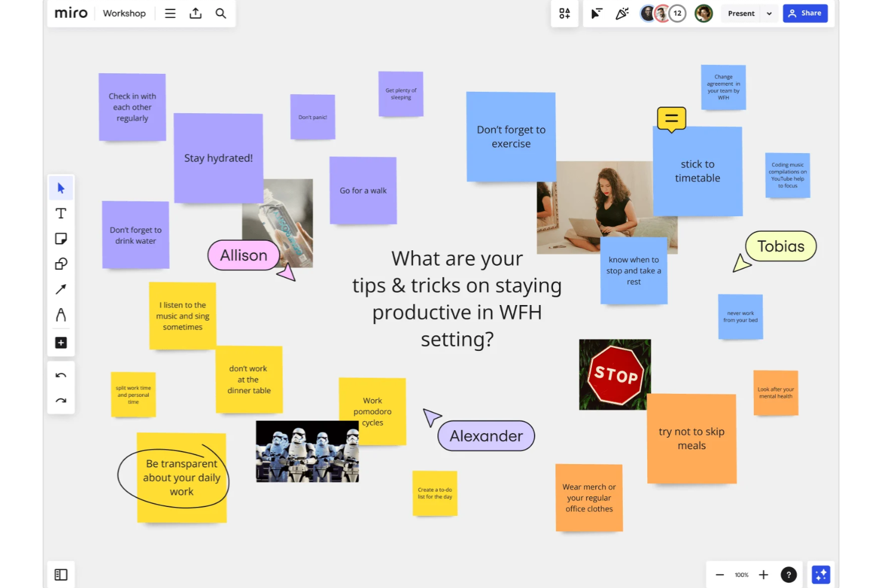
Task: Select the 'Work pomodoro cycles' sticky note
Action: pyautogui.click(x=372, y=412)
